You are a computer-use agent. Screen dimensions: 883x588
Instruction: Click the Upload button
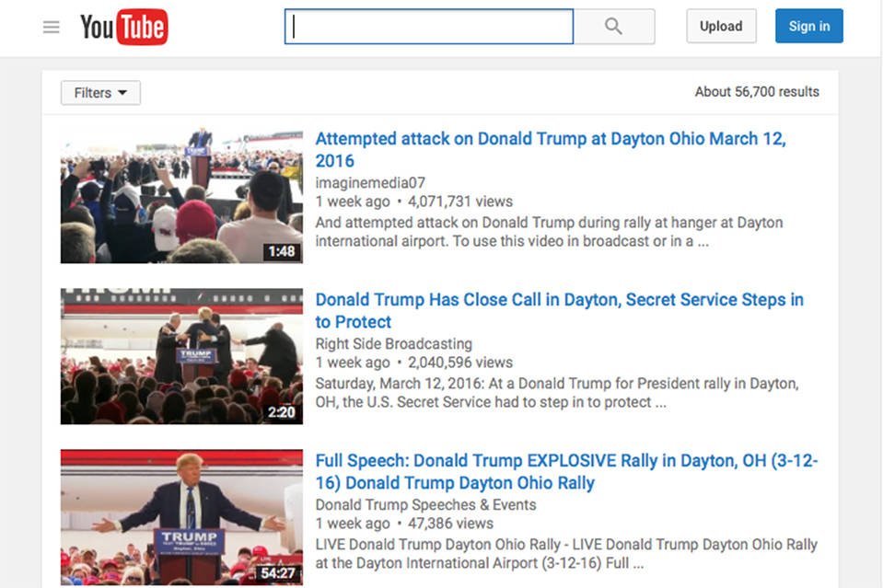(x=721, y=26)
